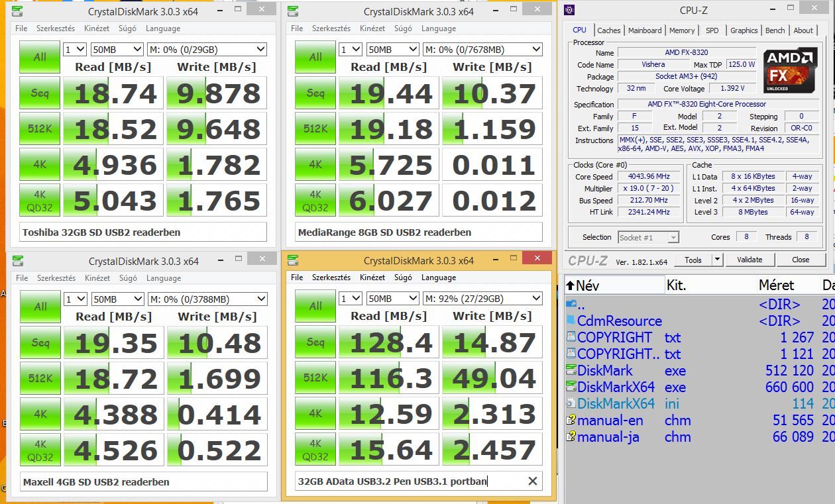
Task: Open 50MB size dropdown in ADATA window
Action: click(393, 299)
